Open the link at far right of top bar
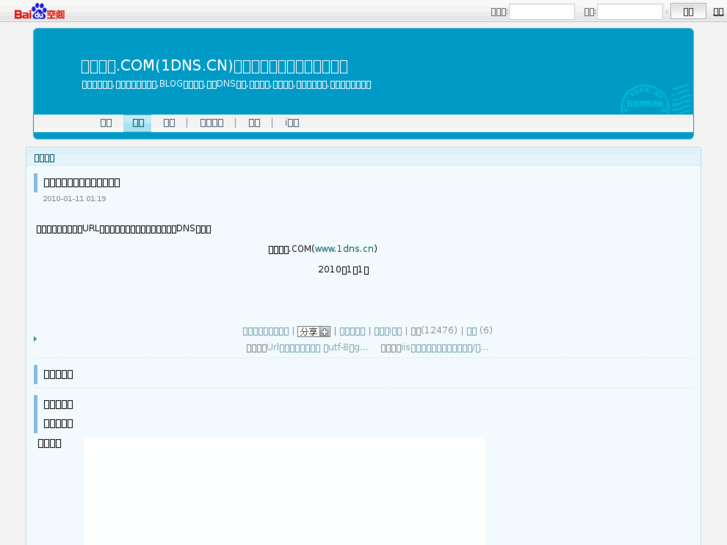The width and height of the screenshot is (727, 545). [718, 12]
